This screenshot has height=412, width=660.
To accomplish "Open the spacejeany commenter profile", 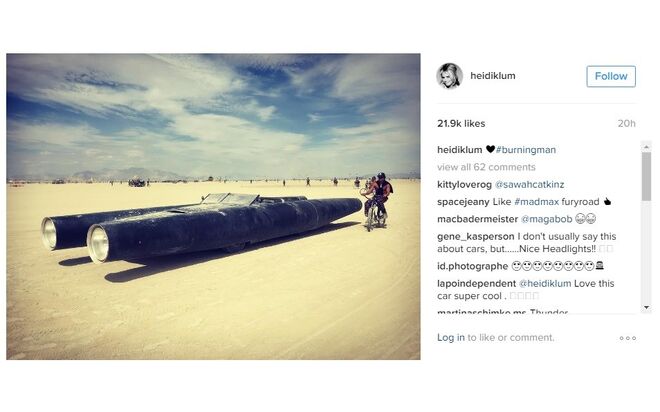I will click(463, 202).
